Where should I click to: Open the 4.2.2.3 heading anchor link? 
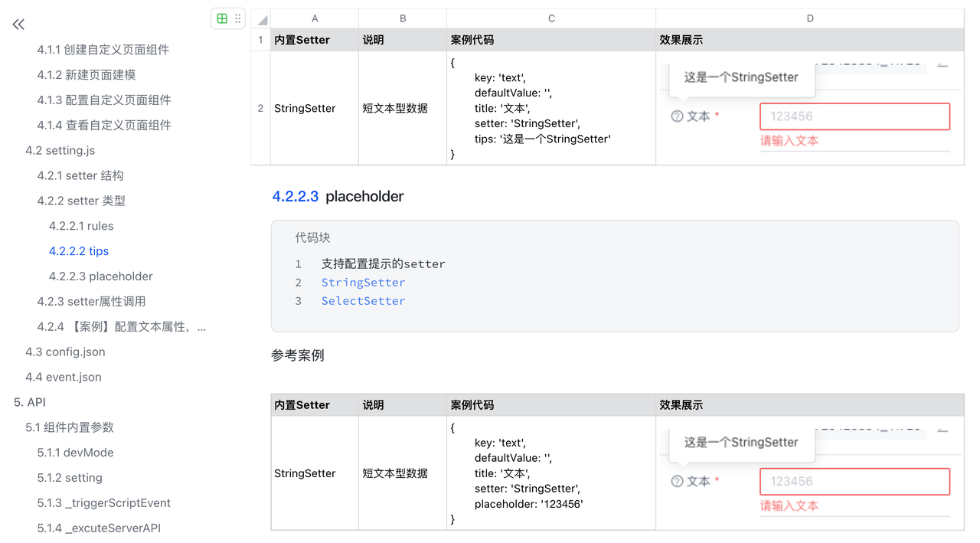295,196
